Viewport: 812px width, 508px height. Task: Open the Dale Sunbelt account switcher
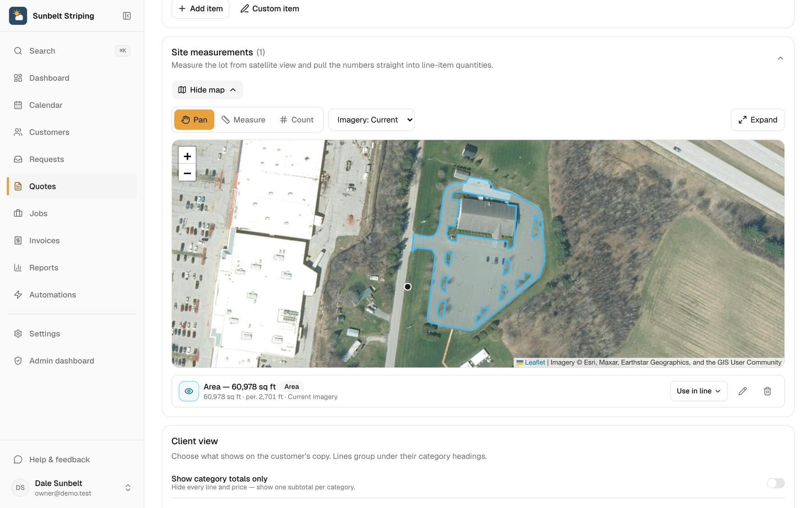pyautogui.click(x=72, y=488)
